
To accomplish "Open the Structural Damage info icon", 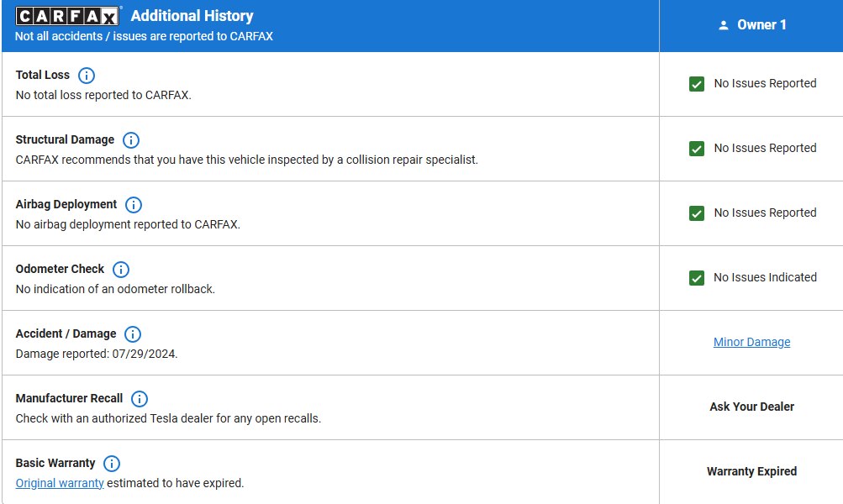I will (131, 140).
